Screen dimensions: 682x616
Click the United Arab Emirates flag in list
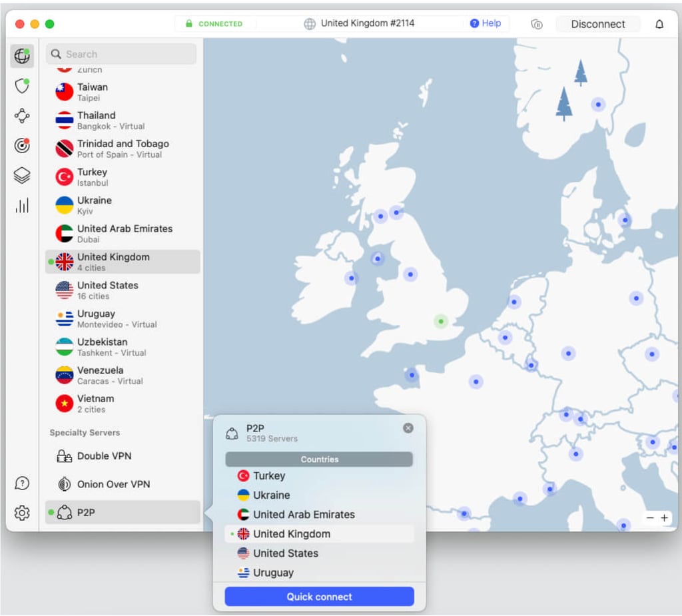(65, 233)
